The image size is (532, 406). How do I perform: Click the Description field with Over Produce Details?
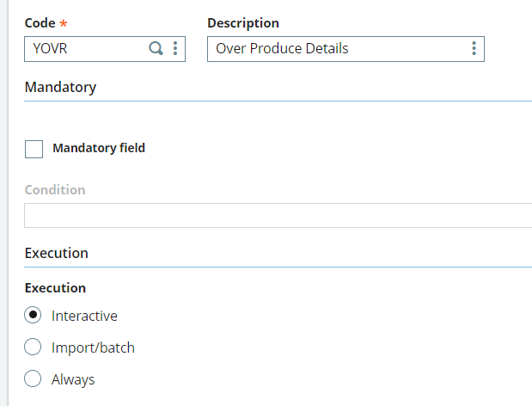click(335, 49)
